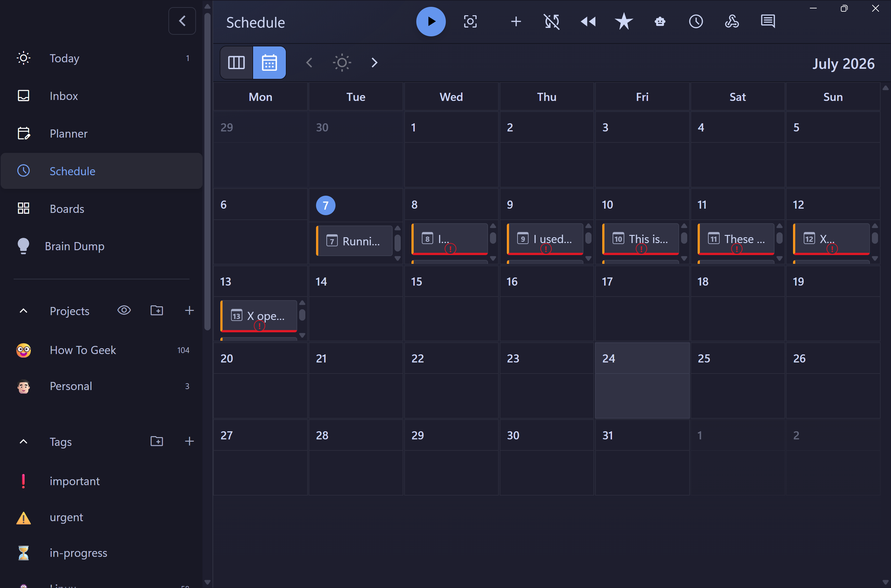Open Boards in sidebar

point(102,209)
